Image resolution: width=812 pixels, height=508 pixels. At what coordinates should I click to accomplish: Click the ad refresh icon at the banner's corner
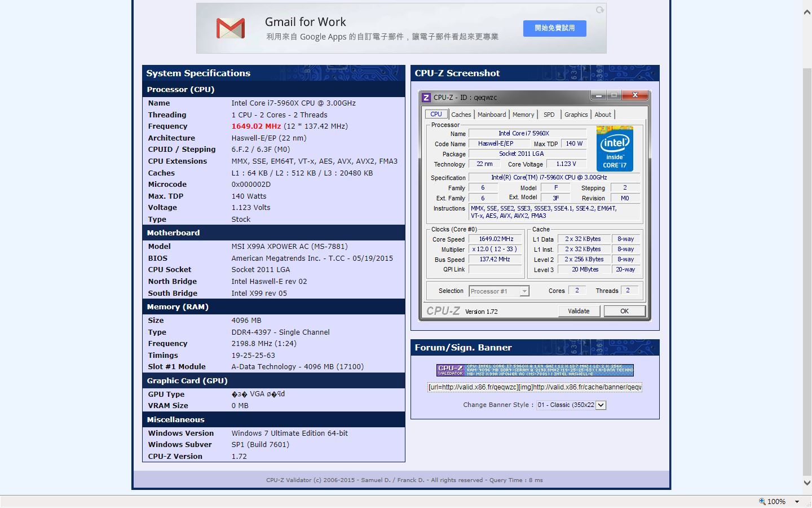click(x=600, y=10)
